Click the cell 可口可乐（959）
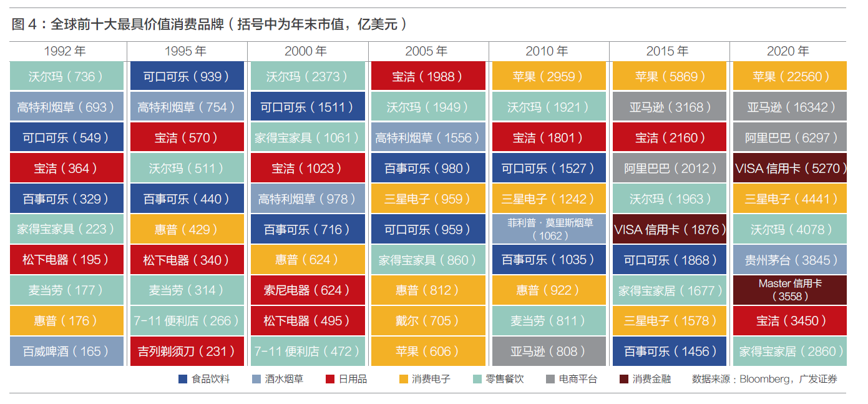 428,229
